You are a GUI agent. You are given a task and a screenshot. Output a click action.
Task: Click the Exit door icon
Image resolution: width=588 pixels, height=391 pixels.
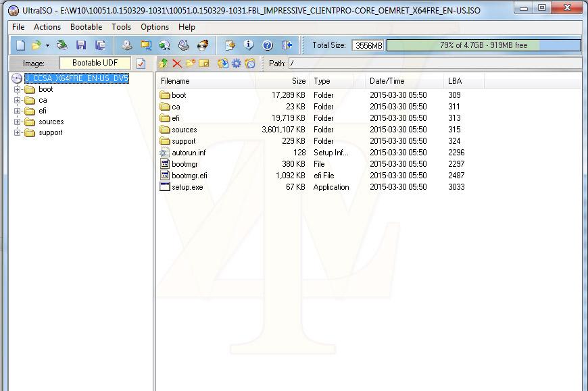pos(287,45)
